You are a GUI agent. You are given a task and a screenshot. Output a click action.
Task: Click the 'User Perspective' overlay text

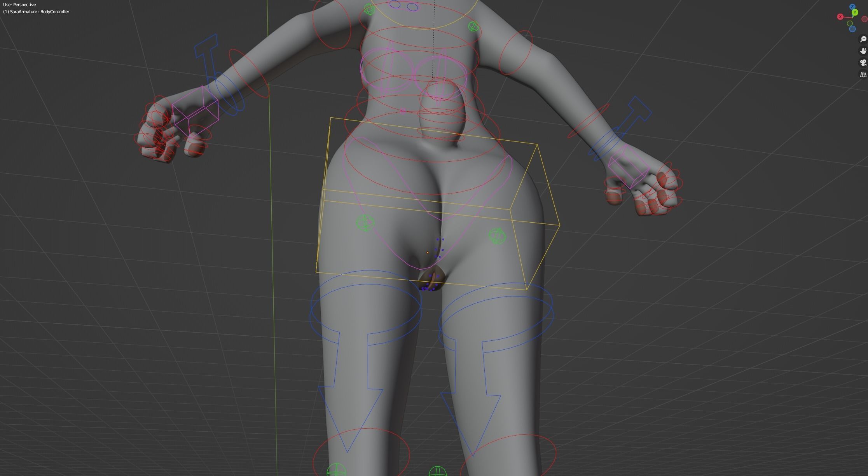(x=19, y=5)
